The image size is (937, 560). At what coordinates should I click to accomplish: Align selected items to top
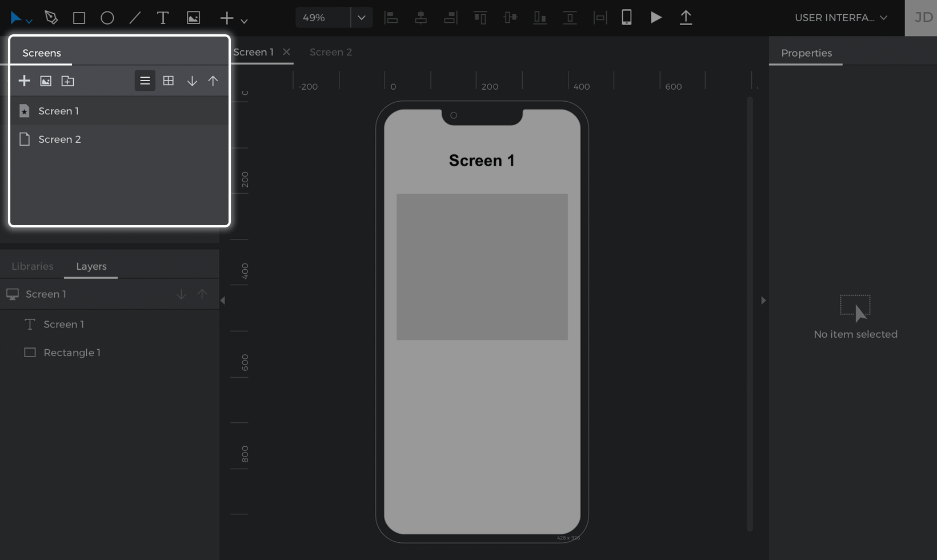tap(480, 18)
